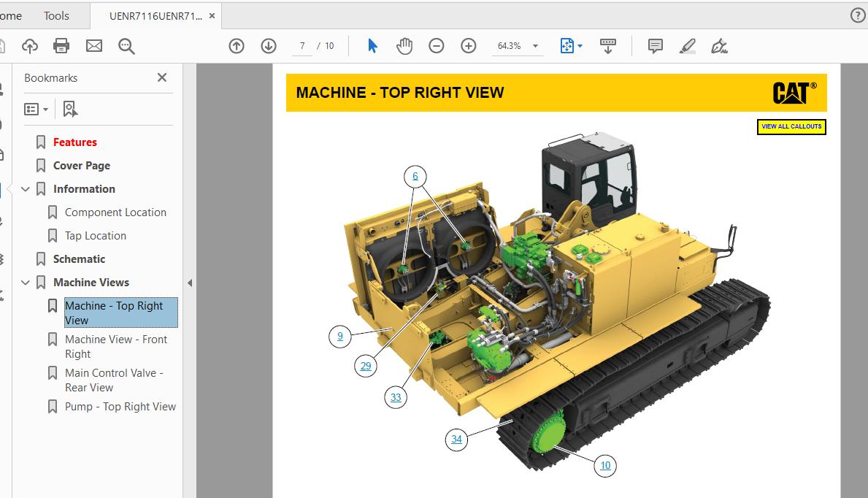Select the UENR7116 document tab
The image size is (868, 498).
tap(155, 16)
